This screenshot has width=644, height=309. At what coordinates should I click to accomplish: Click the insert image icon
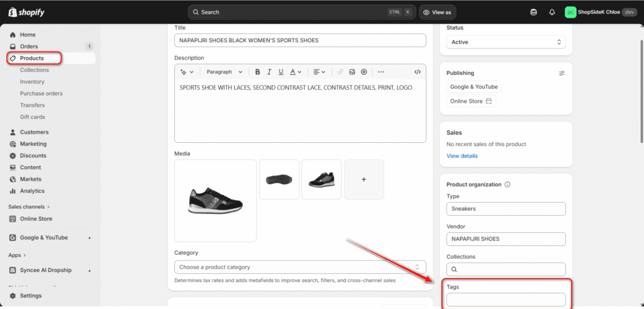pyautogui.click(x=352, y=72)
